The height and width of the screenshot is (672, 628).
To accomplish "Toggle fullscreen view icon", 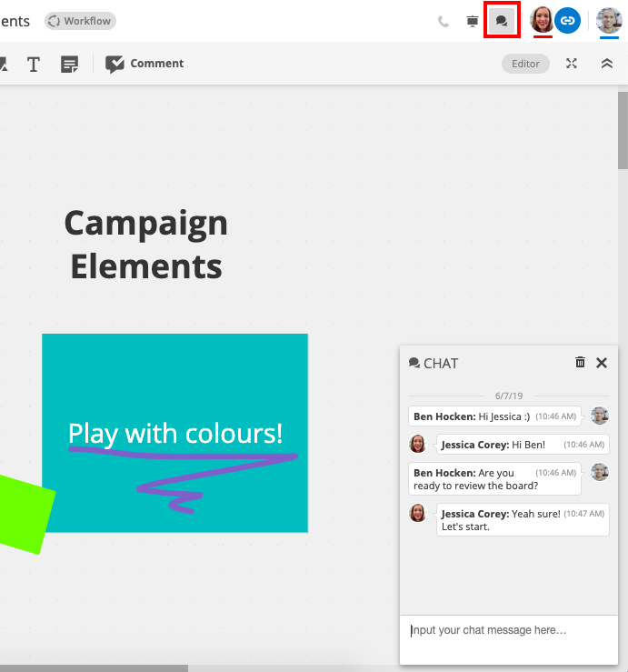I will tap(572, 64).
